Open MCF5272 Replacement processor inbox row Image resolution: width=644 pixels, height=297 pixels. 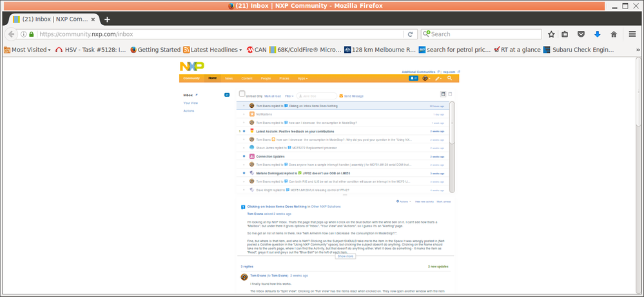point(344,148)
